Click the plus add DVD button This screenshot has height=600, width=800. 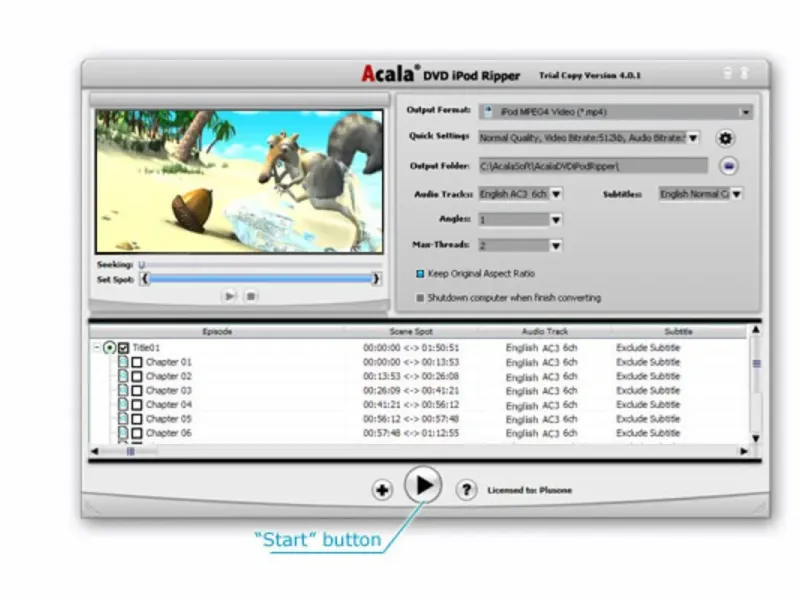click(382, 490)
